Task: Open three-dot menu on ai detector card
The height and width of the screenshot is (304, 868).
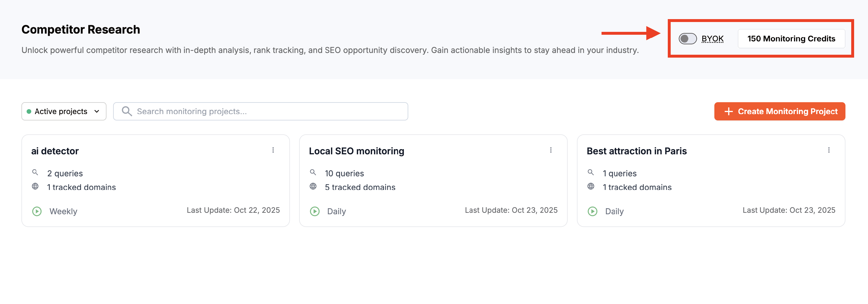Action: point(273,150)
